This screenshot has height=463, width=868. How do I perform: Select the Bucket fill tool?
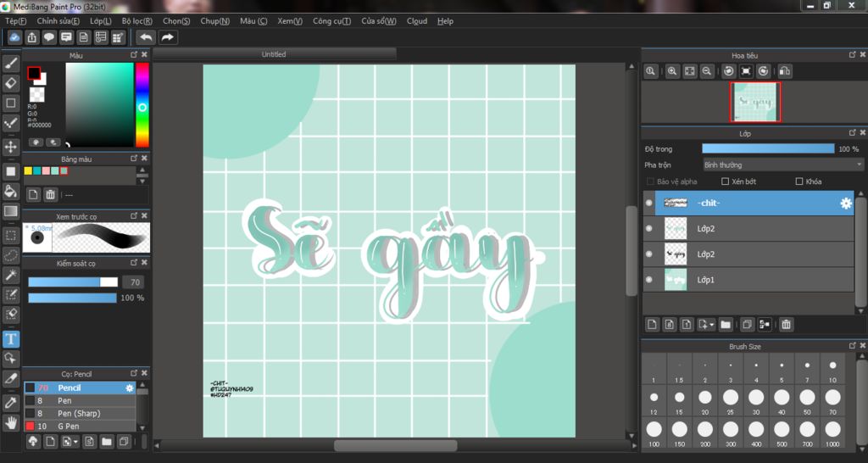11,191
